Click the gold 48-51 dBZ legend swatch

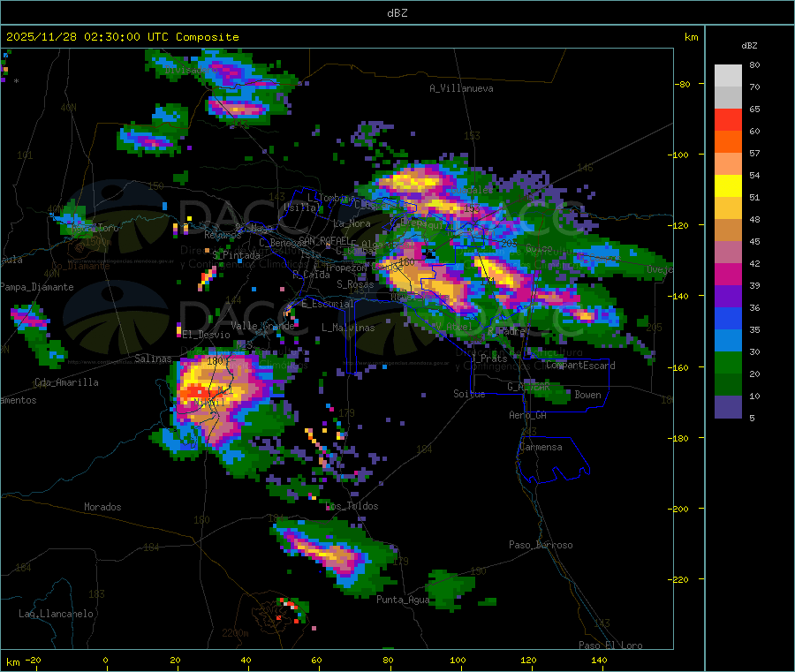[x=728, y=208]
